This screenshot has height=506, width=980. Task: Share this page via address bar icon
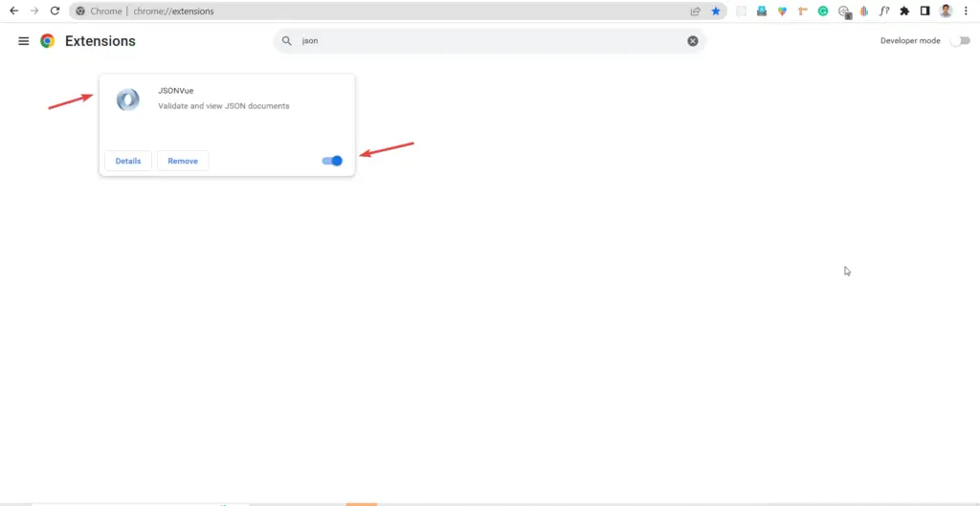coord(695,11)
